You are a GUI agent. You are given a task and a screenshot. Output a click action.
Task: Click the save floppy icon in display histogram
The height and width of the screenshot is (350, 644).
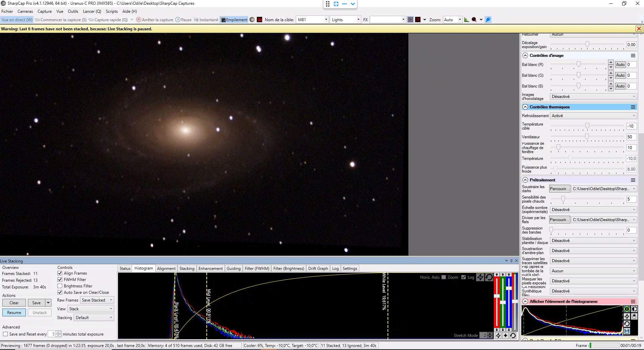(x=627, y=331)
